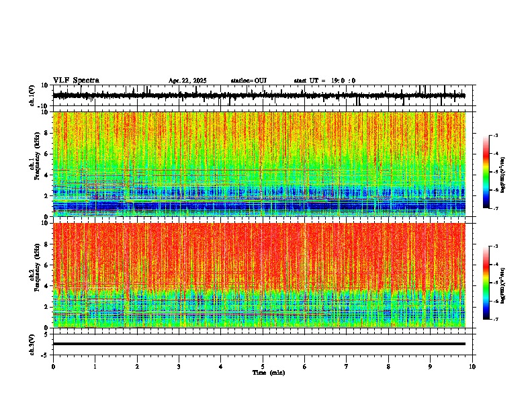
Task: Click time axis tick label "5"
Action: pyautogui.click(x=263, y=367)
